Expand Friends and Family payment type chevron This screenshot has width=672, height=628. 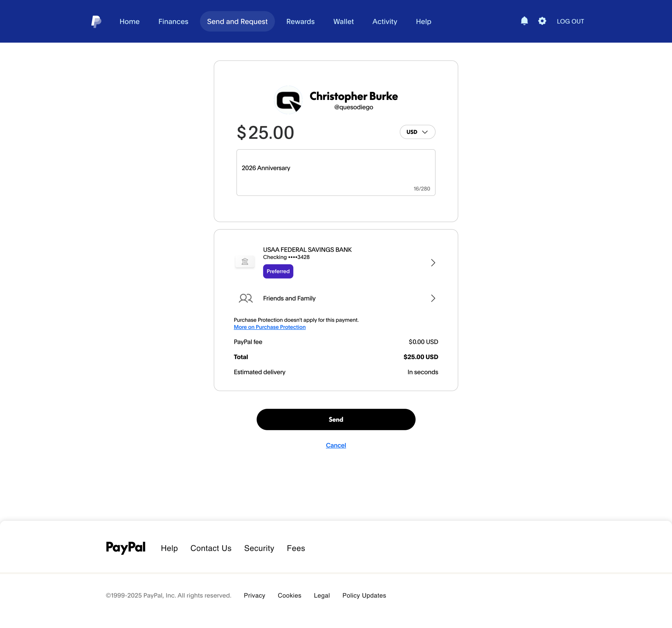point(433,298)
